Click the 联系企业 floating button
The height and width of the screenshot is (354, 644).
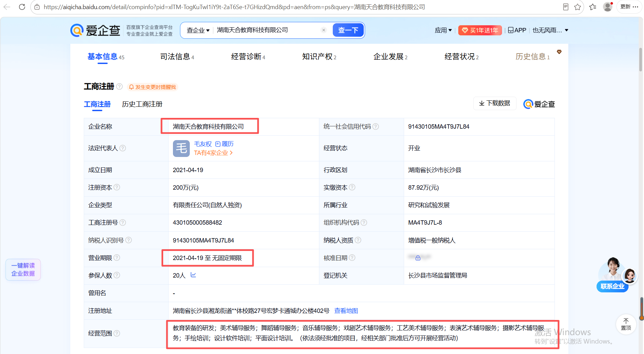click(612, 286)
